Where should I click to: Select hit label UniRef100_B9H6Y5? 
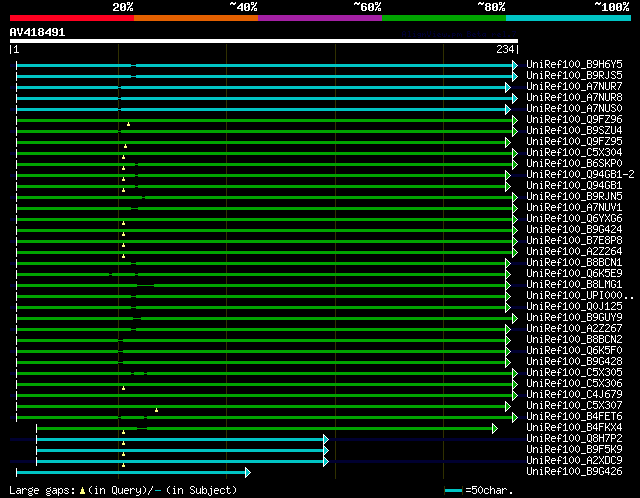coord(574,64)
